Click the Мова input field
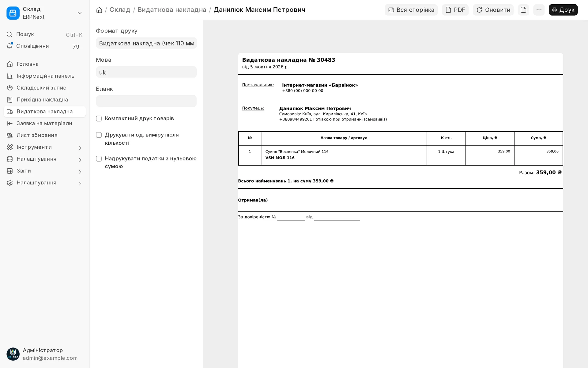The height and width of the screenshot is (368, 588). [x=146, y=72]
